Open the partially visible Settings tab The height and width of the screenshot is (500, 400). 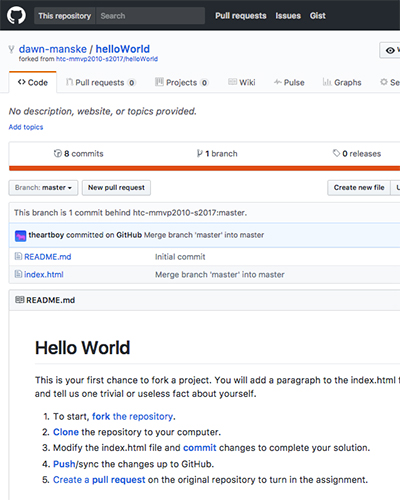click(x=390, y=82)
